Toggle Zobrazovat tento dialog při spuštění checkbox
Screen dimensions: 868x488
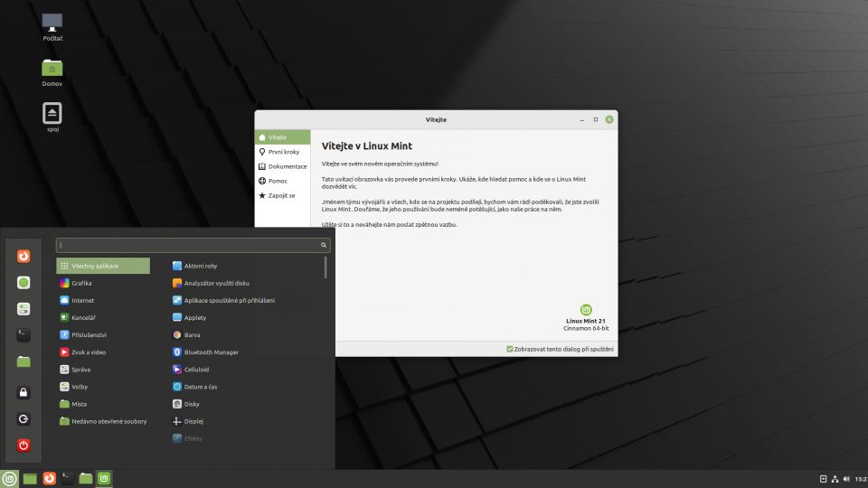click(x=509, y=349)
